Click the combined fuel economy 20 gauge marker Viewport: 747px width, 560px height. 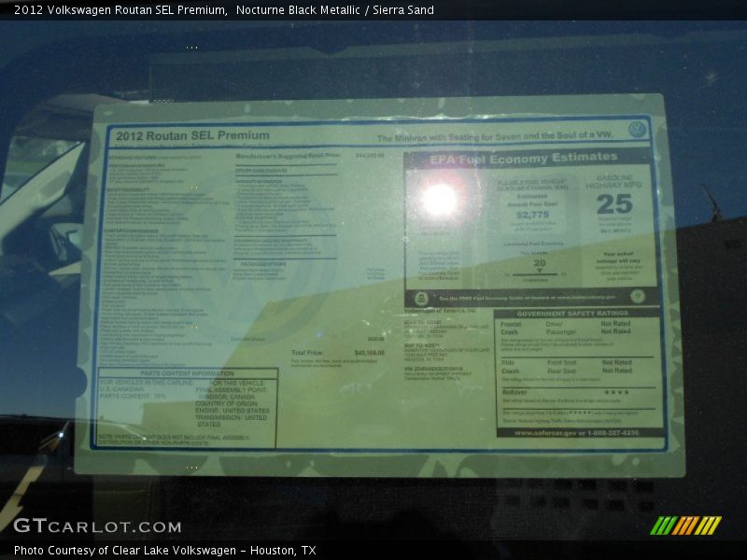[x=540, y=267]
